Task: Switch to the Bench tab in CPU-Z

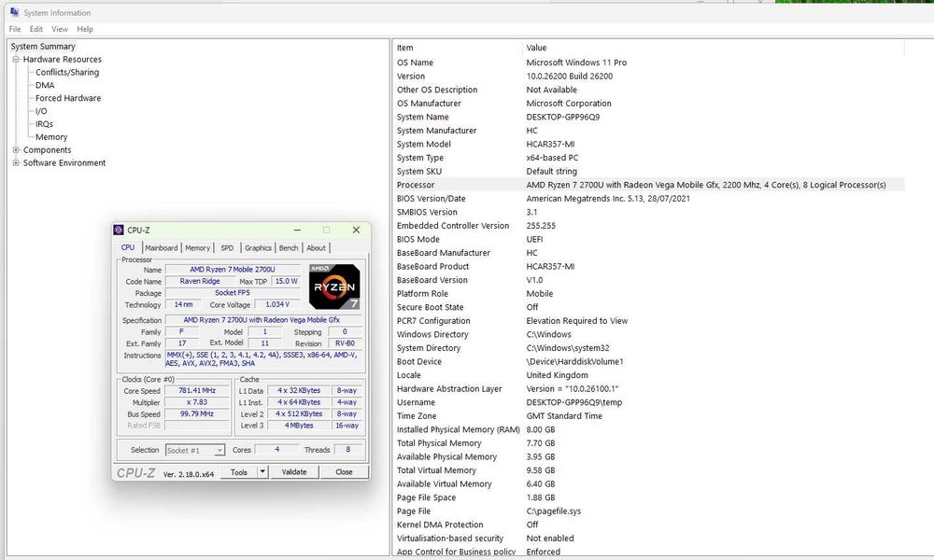Action: click(289, 248)
